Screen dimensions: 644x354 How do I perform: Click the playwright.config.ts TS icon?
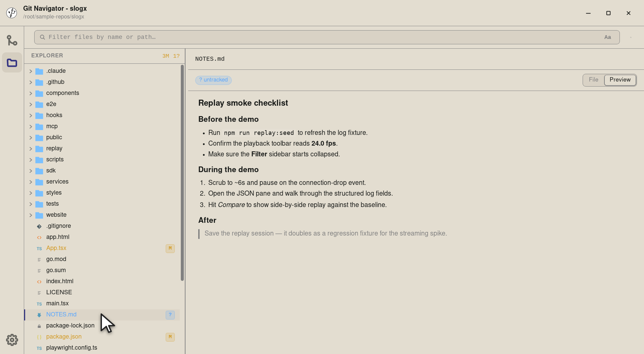pyautogui.click(x=39, y=348)
